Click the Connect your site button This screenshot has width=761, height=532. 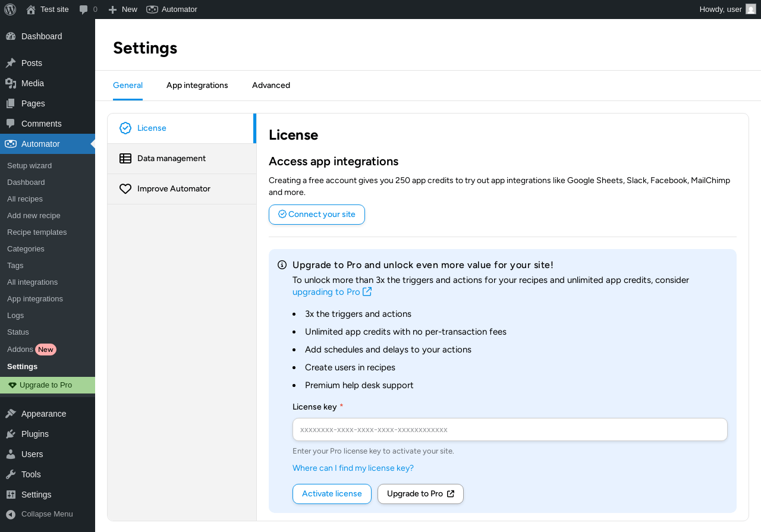317,215
